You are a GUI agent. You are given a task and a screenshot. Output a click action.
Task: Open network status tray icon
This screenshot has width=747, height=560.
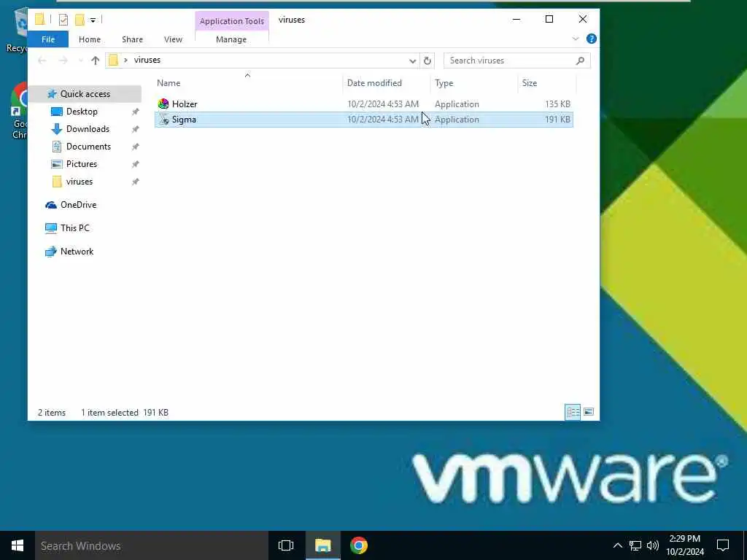coord(635,545)
